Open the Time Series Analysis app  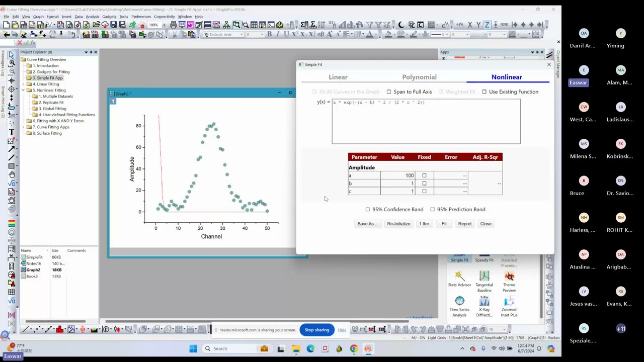[459, 306]
